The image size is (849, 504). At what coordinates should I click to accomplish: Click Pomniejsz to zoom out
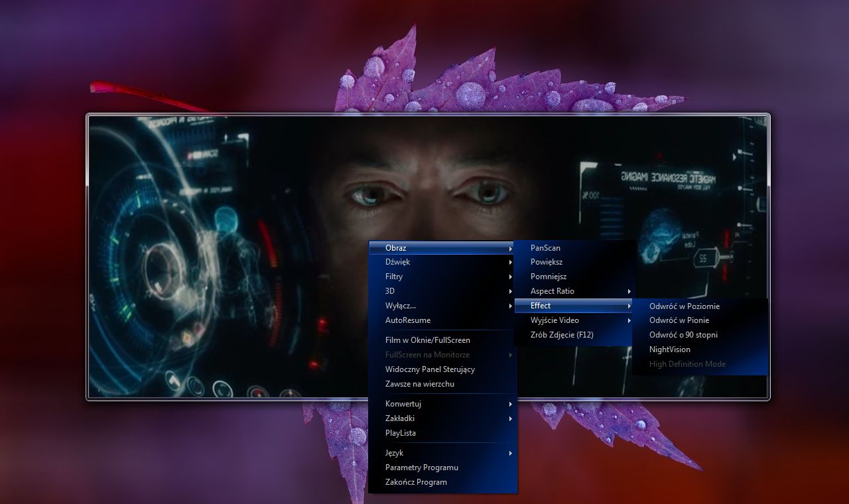(x=574, y=277)
